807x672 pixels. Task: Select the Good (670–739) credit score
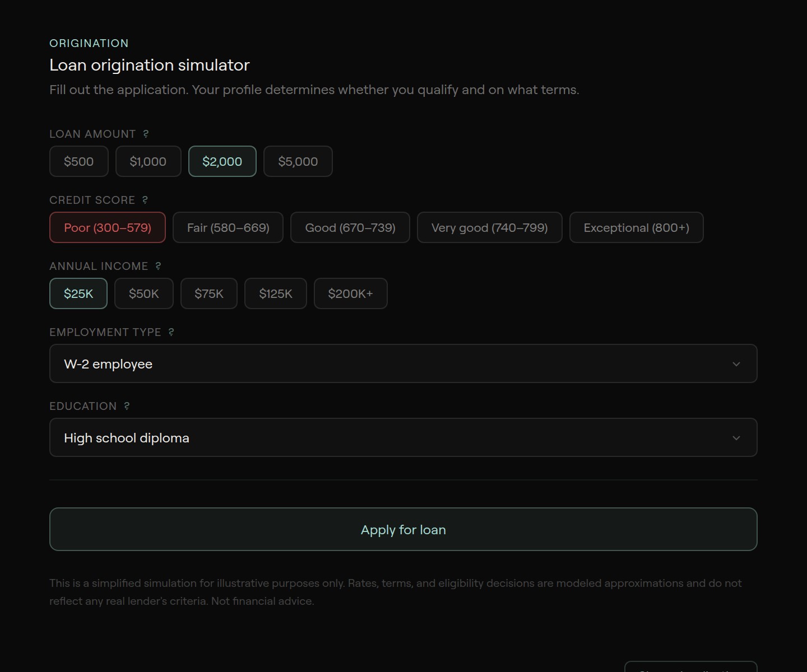click(x=350, y=227)
